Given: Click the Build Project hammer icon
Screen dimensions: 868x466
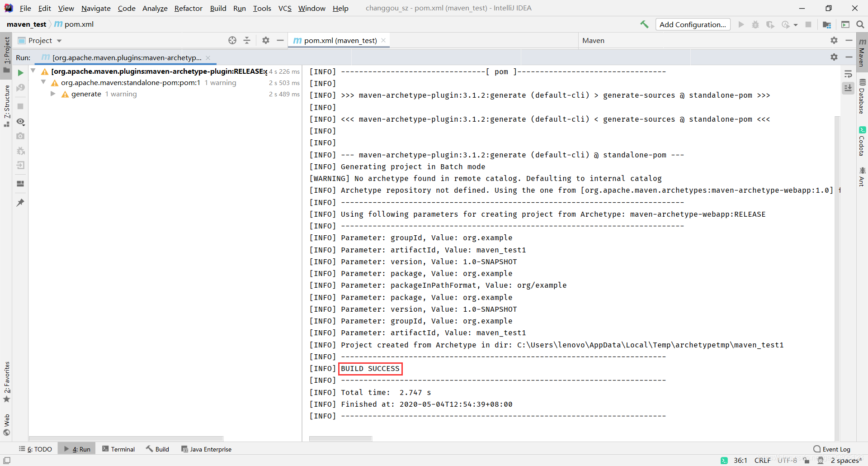Looking at the screenshot, I should [x=644, y=24].
